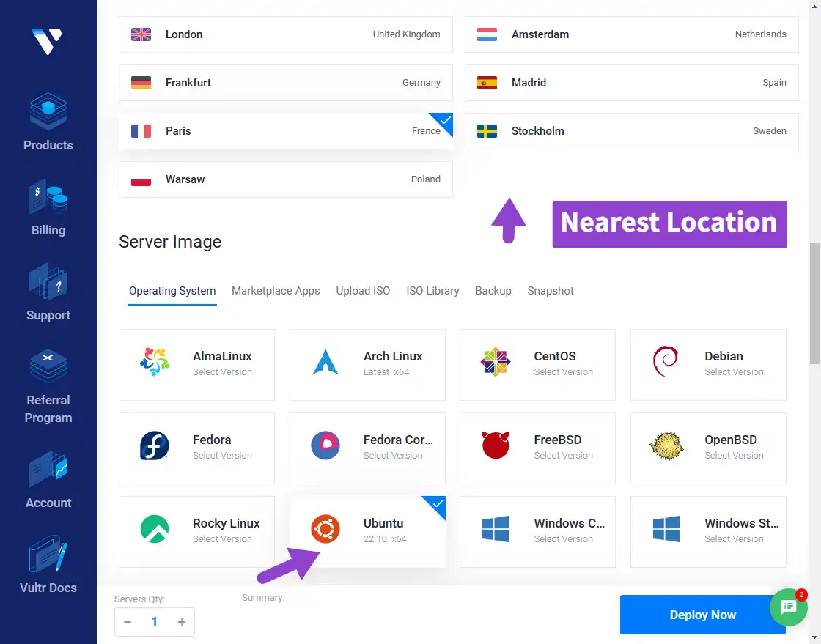Open the Account sidebar icon
Viewport: 821px width, 644px height.
pyautogui.click(x=48, y=470)
